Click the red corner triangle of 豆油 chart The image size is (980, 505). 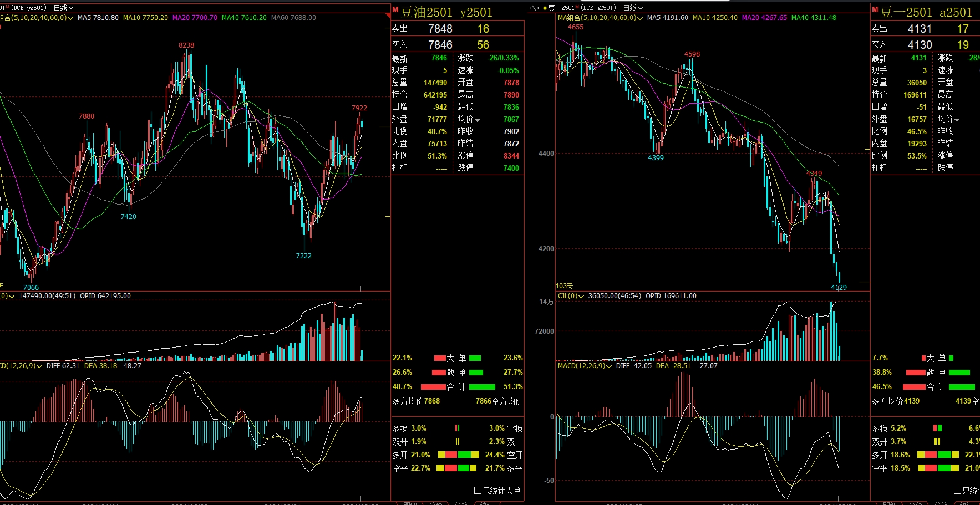[x=1, y=26]
